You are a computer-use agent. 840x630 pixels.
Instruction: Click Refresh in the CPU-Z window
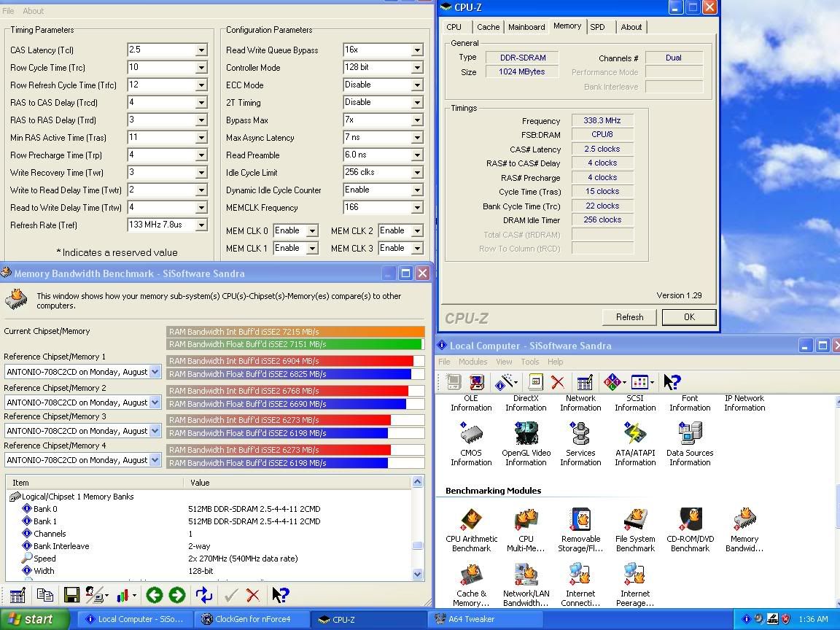click(x=629, y=316)
